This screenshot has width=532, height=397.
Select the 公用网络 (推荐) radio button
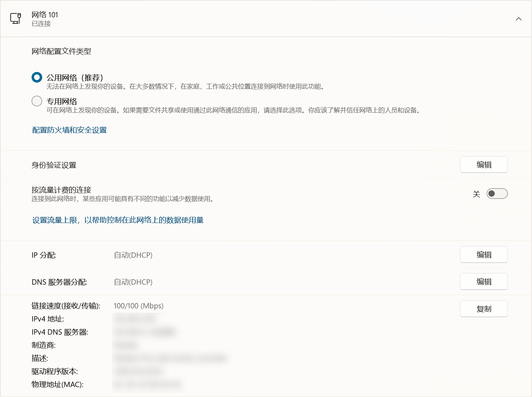point(37,77)
